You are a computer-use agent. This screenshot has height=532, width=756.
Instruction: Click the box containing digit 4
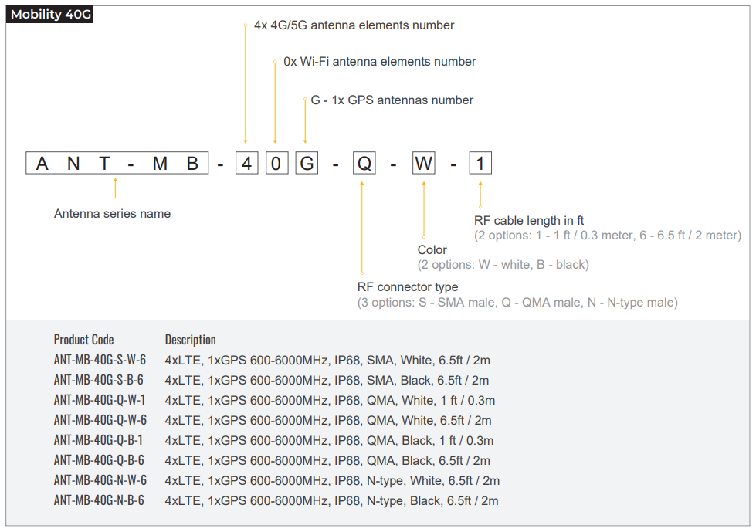(246, 164)
